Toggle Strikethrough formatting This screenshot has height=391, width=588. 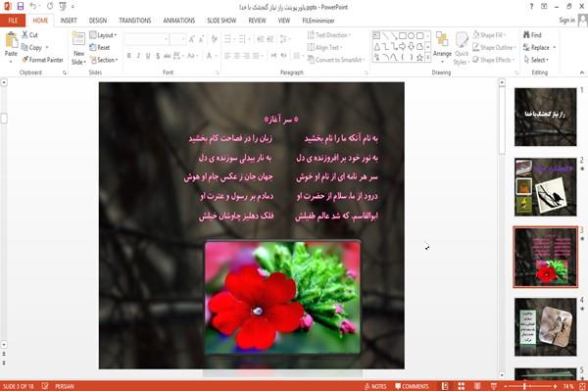click(167, 56)
